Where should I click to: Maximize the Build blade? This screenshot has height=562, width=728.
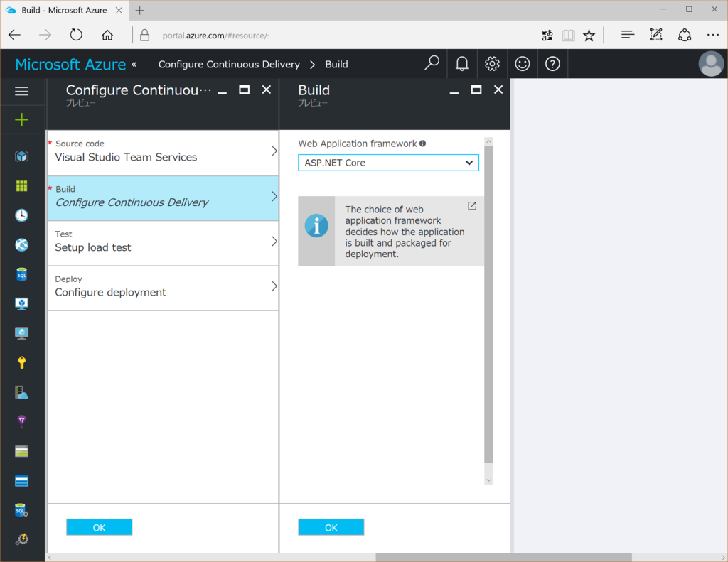pyautogui.click(x=476, y=90)
